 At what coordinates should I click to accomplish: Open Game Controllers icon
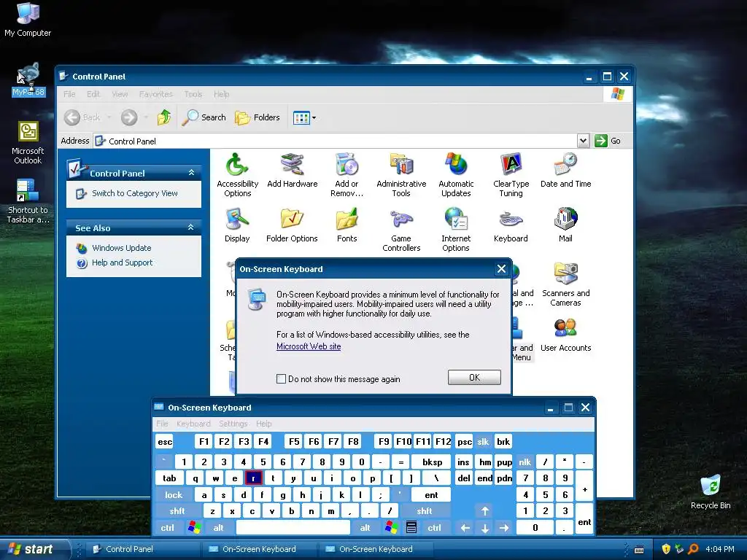(x=401, y=230)
